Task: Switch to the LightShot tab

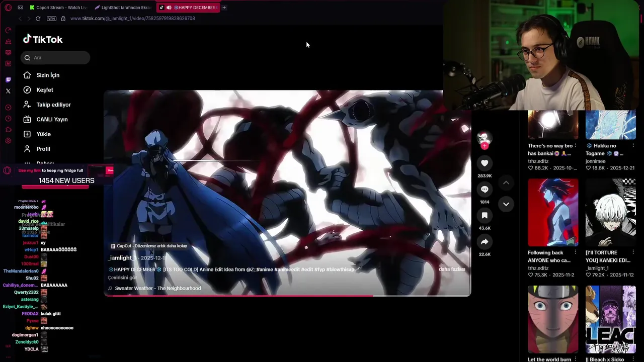Action: [x=123, y=8]
